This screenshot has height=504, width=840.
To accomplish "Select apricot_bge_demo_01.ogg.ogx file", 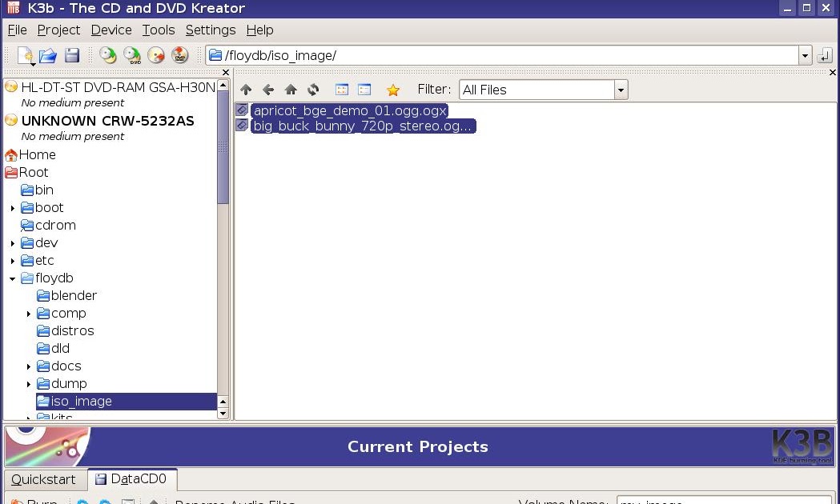I will pyautogui.click(x=350, y=110).
